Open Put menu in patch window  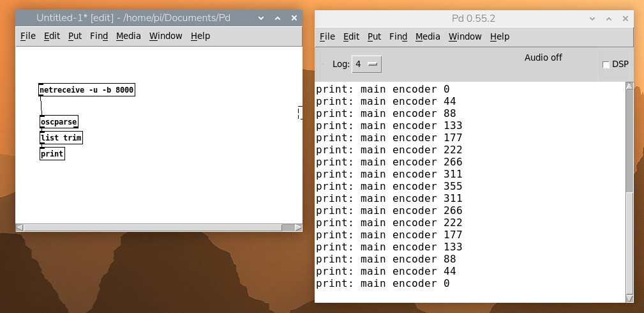(x=75, y=36)
